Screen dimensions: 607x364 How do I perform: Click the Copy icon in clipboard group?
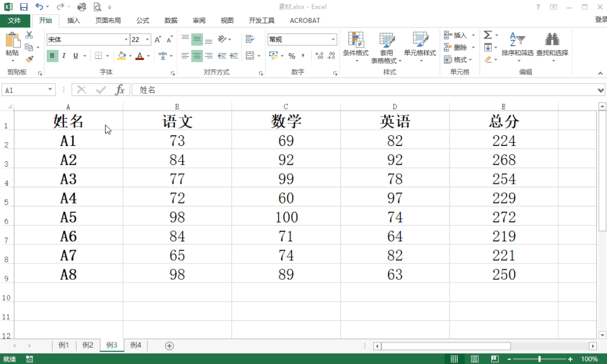click(28, 47)
